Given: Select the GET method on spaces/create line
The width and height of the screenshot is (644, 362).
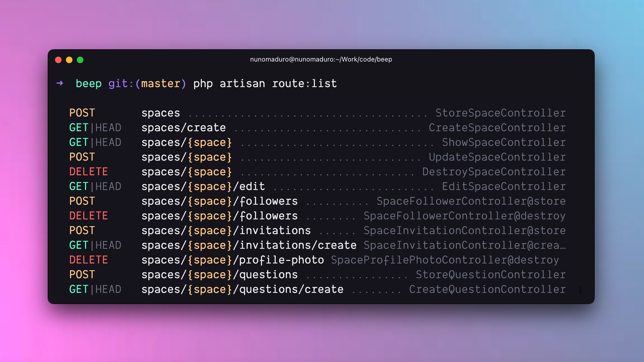Looking at the screenshot, I should pos(78,127).
